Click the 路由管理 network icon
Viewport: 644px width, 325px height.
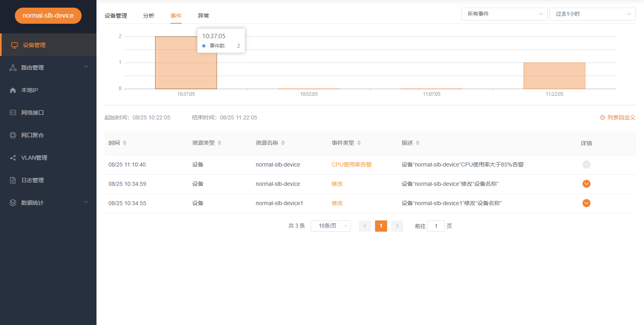coord(13,68)
